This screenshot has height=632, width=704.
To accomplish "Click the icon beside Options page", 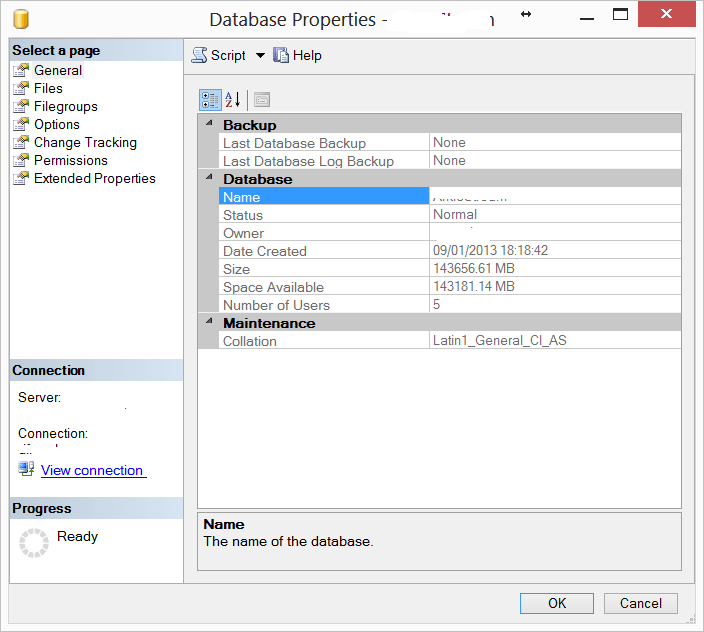I will point(21,124).
